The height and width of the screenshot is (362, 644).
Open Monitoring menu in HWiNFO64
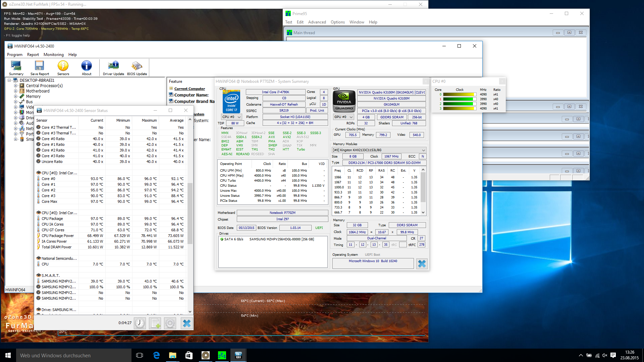[x=53, y=55]
